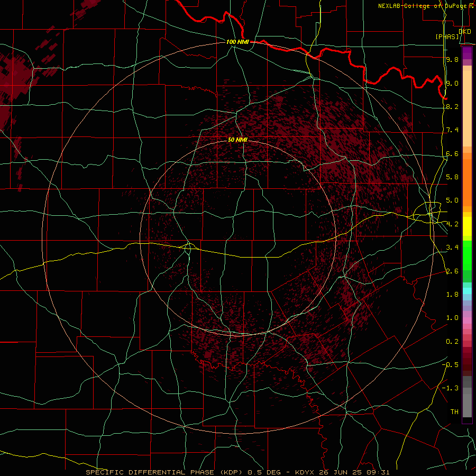476x476 pixels.
Task: Click the "TH" threshold label on color scale
Action: point(454,412)
